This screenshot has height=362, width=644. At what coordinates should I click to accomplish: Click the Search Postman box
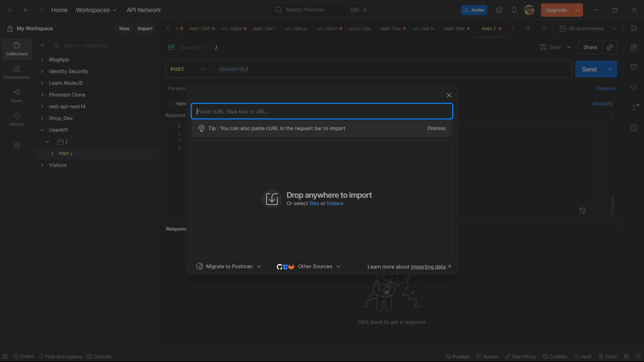coord(322,10)
